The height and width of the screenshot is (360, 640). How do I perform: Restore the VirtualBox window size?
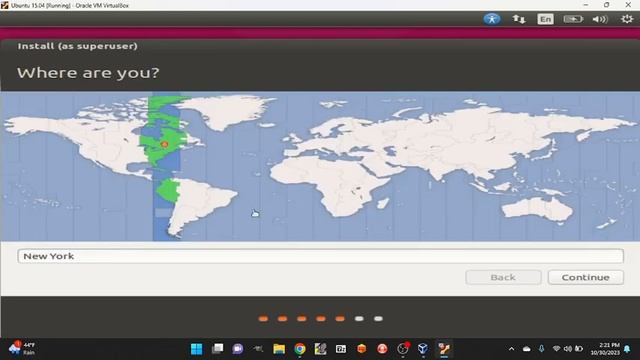(607, 5)
